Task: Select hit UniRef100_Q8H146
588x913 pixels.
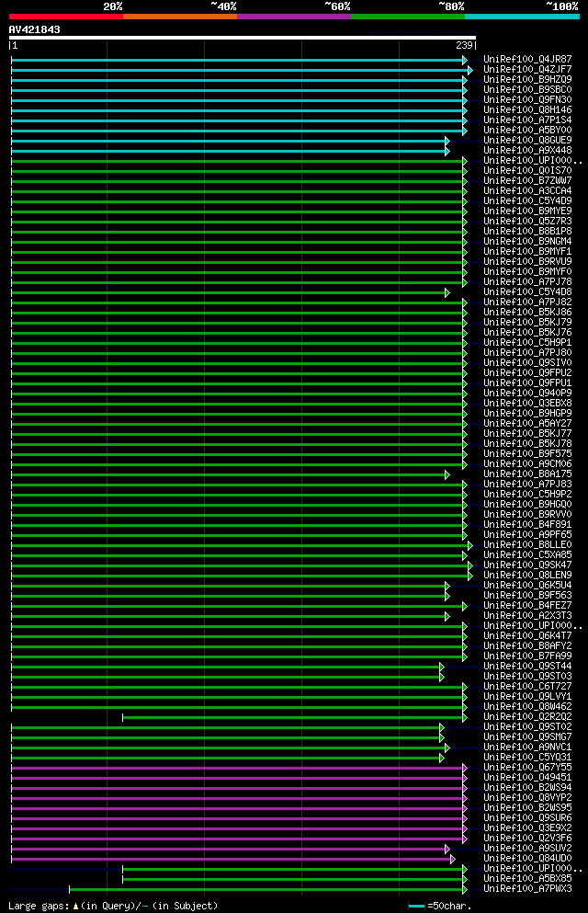Action: point(527,110)
